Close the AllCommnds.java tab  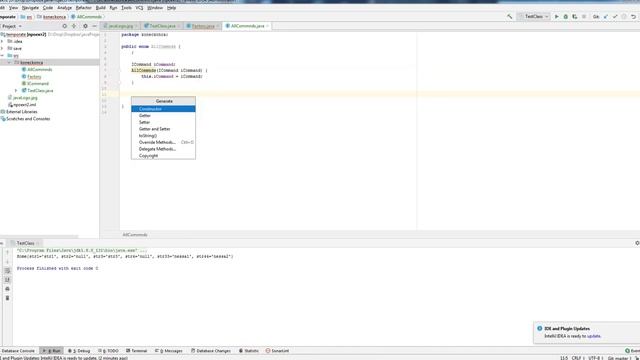pyautogui.click(x=268, y=26)
